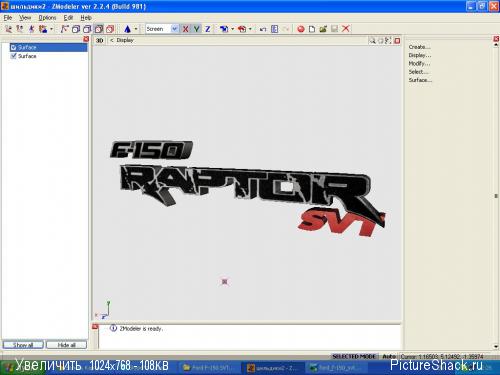This screenshot has width=500, height=375.
Task: Click the open file folder icon
Action: pos(323,29)
